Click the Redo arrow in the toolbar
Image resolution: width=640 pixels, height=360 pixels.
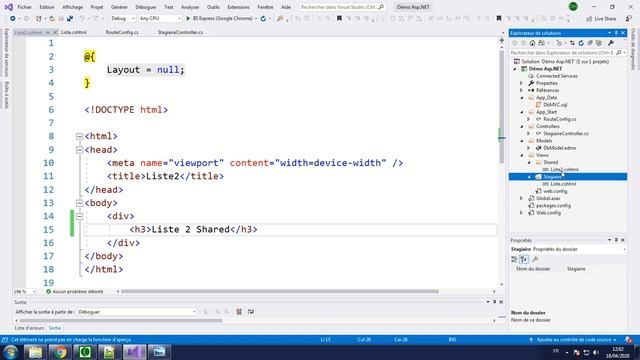coord(96,18)
